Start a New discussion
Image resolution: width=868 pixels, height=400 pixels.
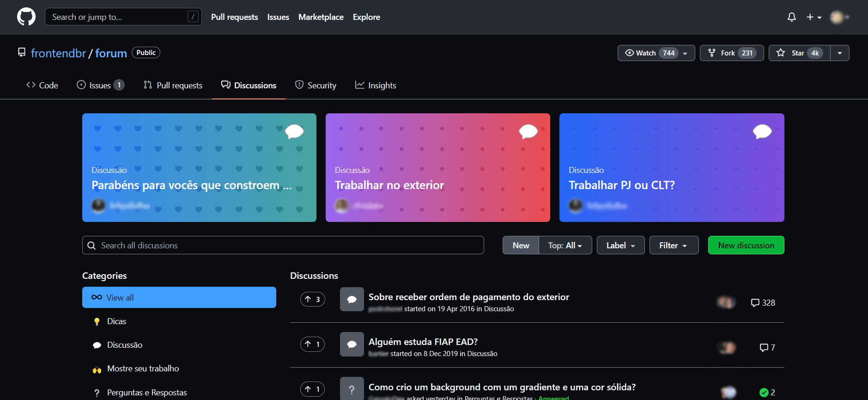click(746, 245)
